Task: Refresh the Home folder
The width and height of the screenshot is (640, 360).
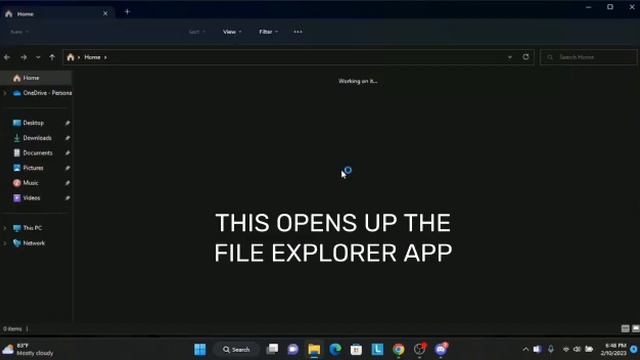Action: pos(526,57)
